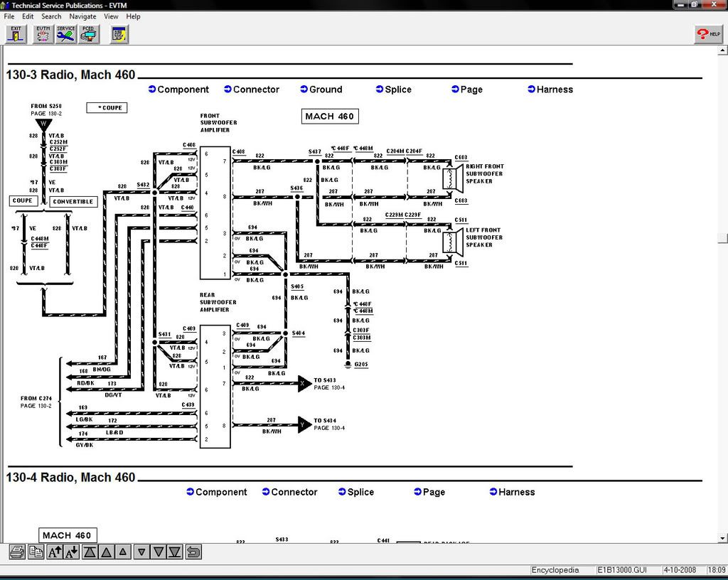728x580 pixels.
Task: Click the 'TO S433' page reference
Action: (328, 384)
